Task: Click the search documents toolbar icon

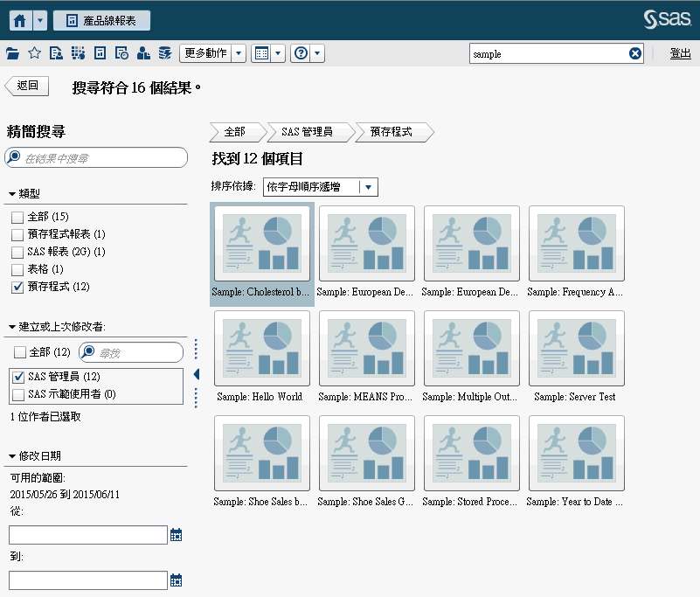Action: point(55,52)
